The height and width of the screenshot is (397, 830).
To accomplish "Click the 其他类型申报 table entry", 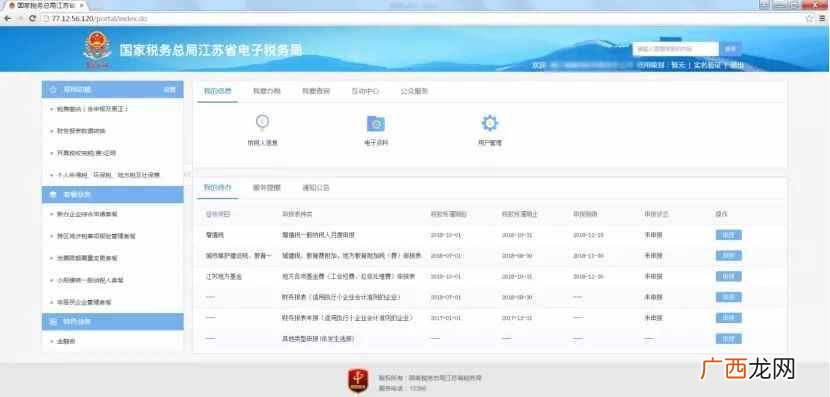I will click(x=318, y=339).
